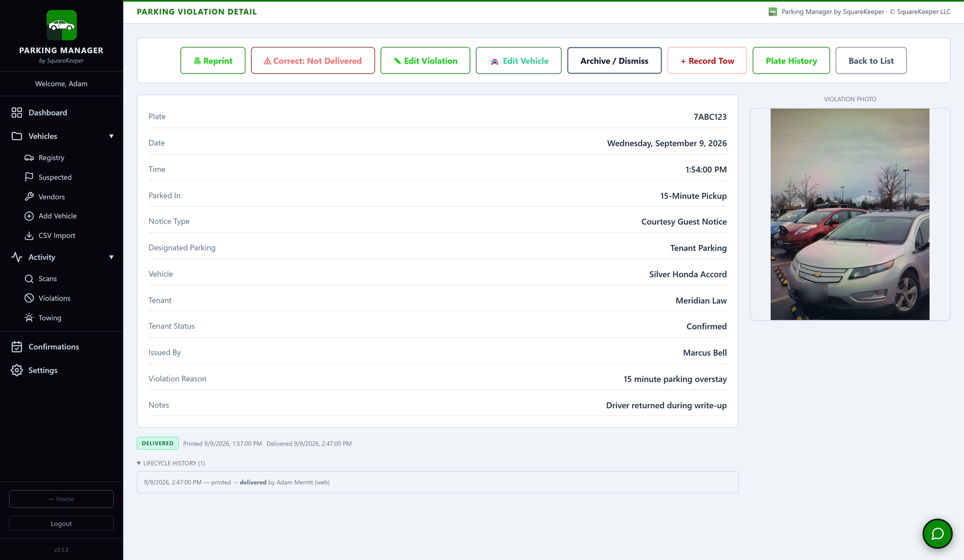Screen dimensions: 964x560
Task: Click the Settings gear icon
Action: tap(17, 370)
